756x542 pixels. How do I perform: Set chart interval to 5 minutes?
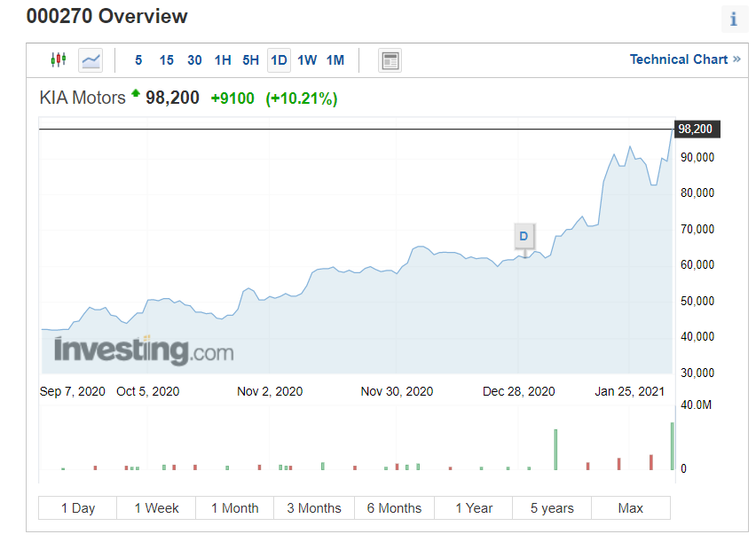pos(138,60)
